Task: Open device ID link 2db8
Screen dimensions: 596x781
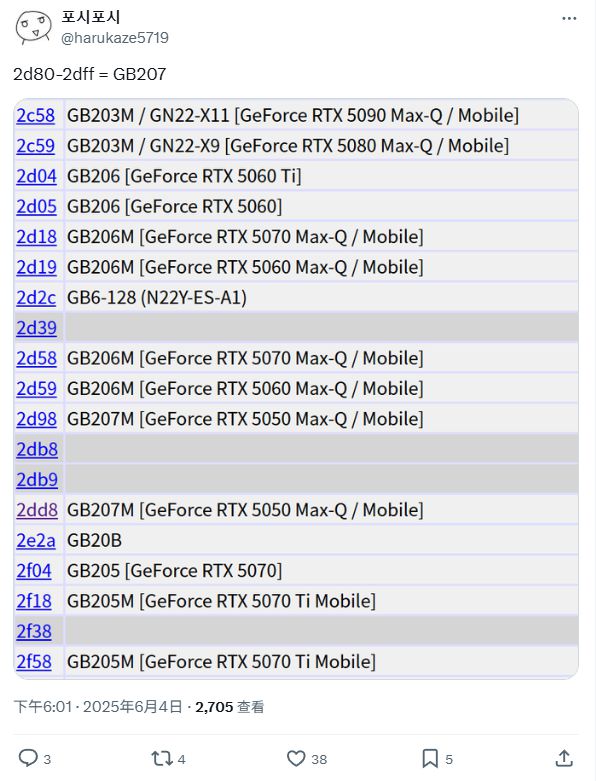Action: (37, 450)
